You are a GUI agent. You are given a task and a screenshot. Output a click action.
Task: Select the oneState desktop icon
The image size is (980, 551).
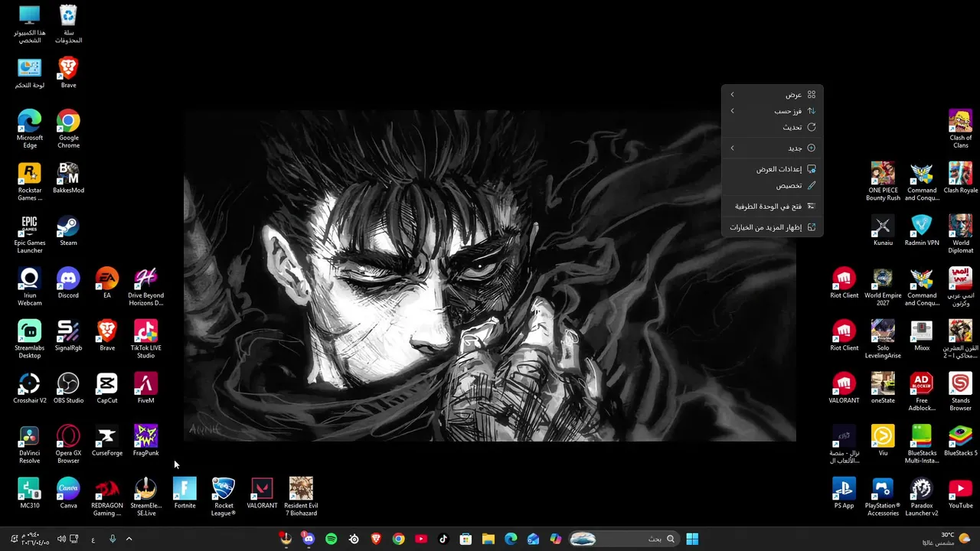pyautogui.click(x=883, y=388)
